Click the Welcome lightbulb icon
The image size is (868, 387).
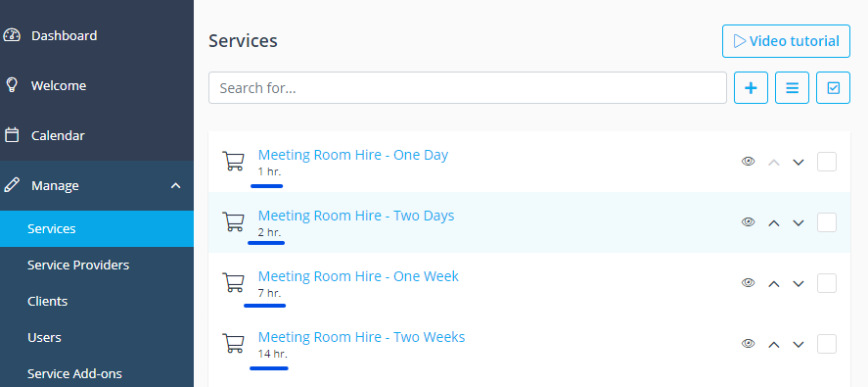click(12, 85)
